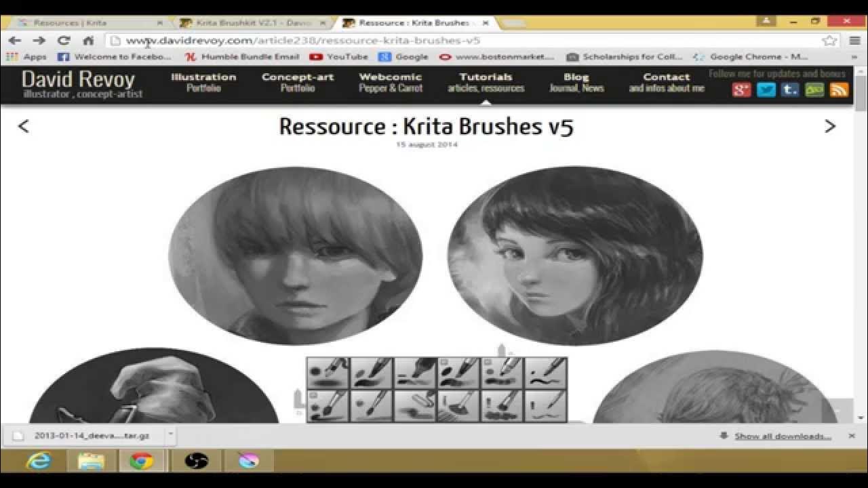Click the brush presets grid image
Screen dimensions: 868x488
[x=437, y=390]
